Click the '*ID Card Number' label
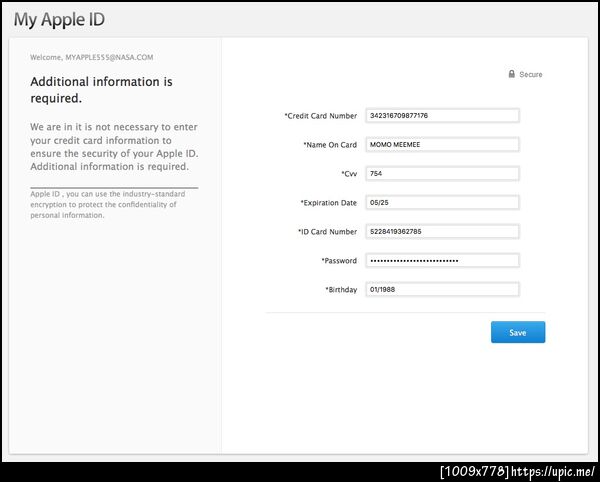The image size is (600, 482). click(x=327, y=232)
